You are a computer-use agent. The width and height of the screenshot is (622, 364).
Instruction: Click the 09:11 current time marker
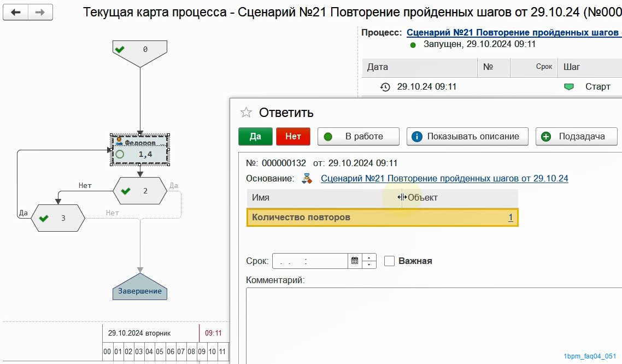pos(213,333)
